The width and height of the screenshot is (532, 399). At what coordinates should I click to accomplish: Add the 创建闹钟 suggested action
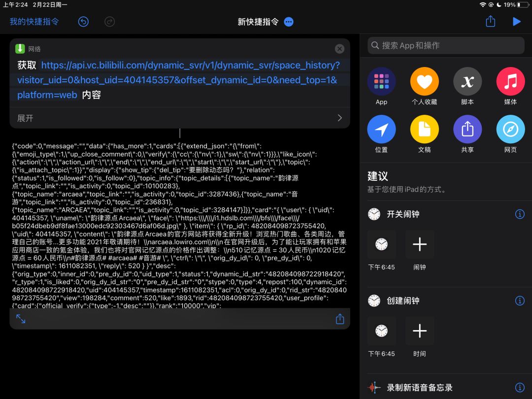click(x=403, y=301)
